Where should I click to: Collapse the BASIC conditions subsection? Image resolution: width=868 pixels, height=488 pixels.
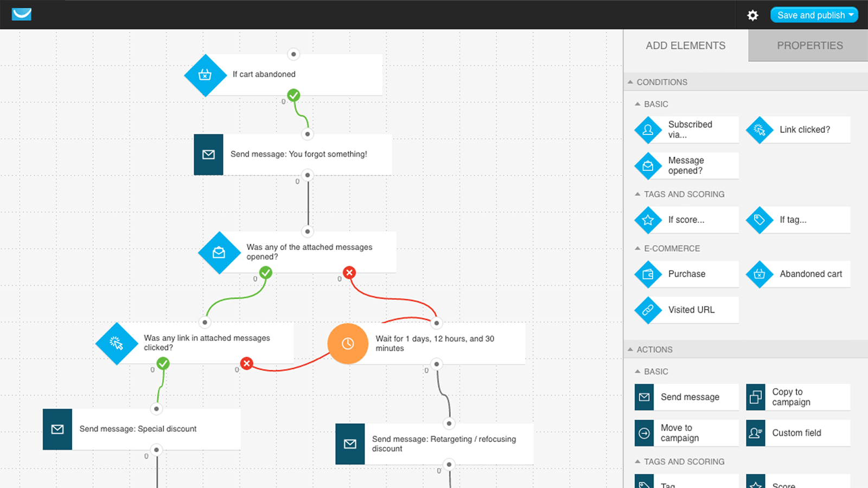tap(638, 104)
